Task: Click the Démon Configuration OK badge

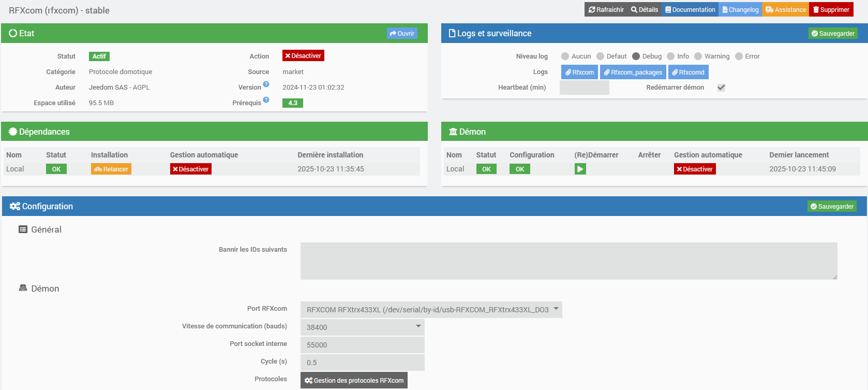Action: click(520, 169)
